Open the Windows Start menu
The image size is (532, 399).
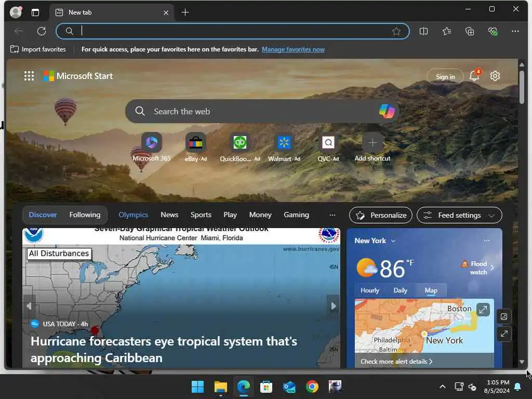197,387
